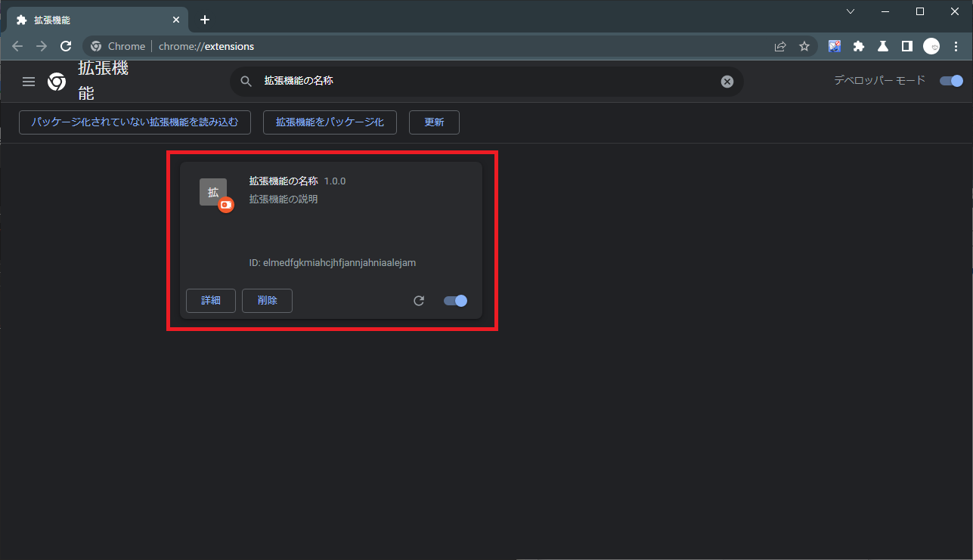Clear the extension search text with X
This screenshot has width=973, height=560.
point(727,82)
